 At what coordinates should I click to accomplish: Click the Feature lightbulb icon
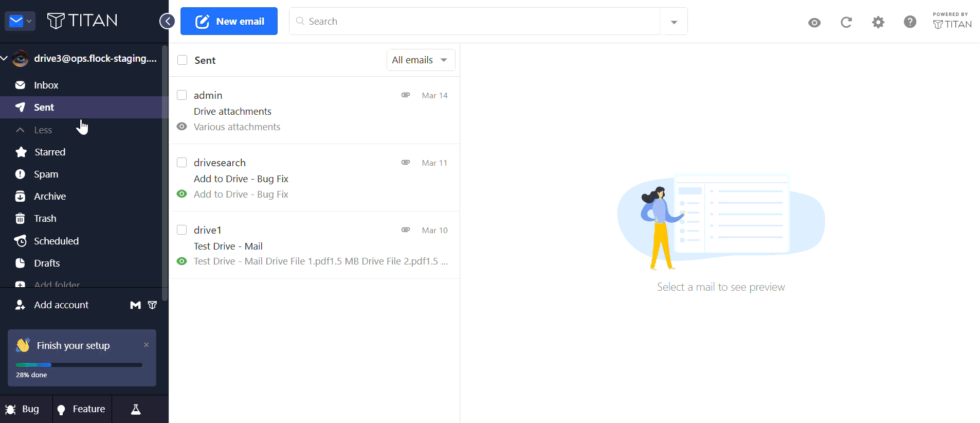pos(61,410)
